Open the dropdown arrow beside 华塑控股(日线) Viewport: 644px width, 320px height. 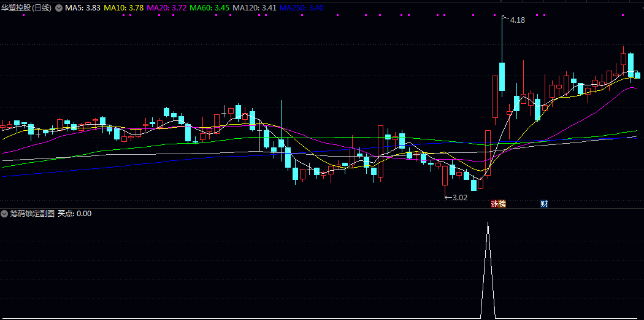tap(58, 8)
